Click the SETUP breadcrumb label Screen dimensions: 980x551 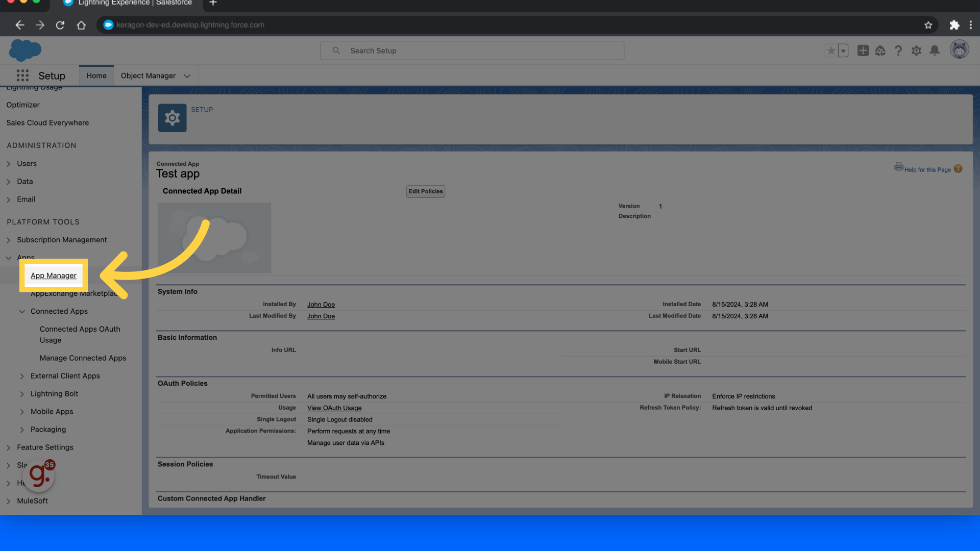(x=202, y=110)
